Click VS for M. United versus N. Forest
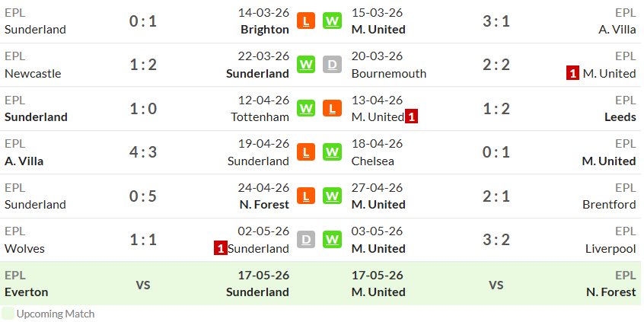Viewport: 644px width, 322px height. [x=496, y=285]
